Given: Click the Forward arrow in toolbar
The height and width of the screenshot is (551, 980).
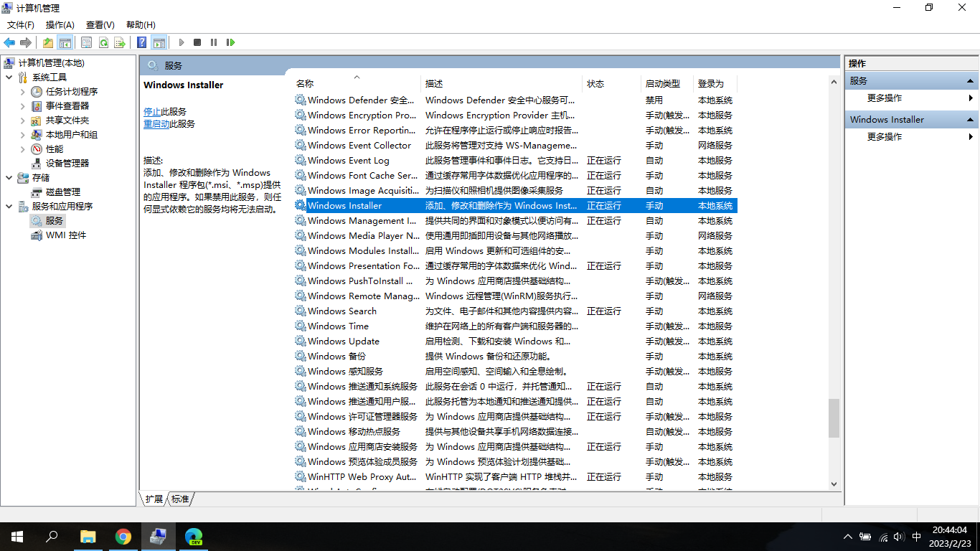Looking at the screenshot, I should coord(26,42).
